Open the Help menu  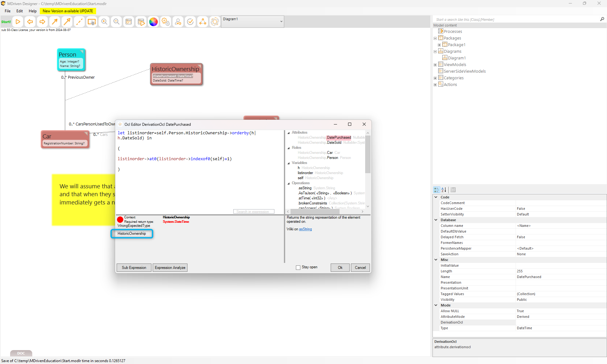click(33, 11)
